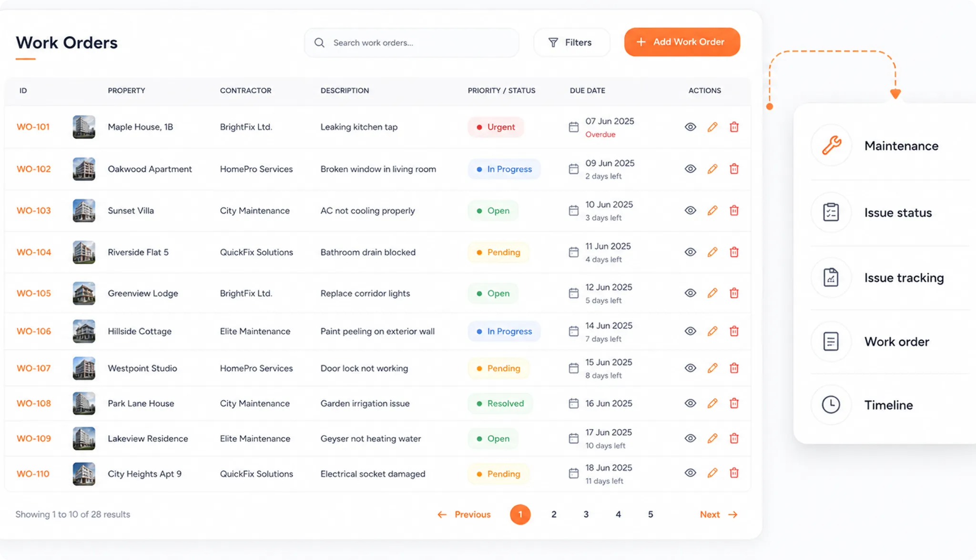Edit work order WO-102 with pencil icon
The image size is (976, 560).
(712, 169)
